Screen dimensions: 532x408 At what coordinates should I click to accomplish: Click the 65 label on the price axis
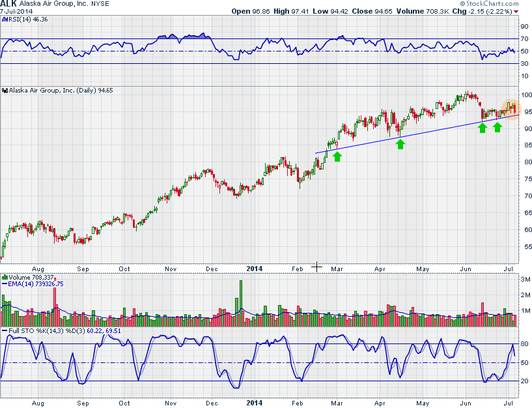tap(528, 213)
